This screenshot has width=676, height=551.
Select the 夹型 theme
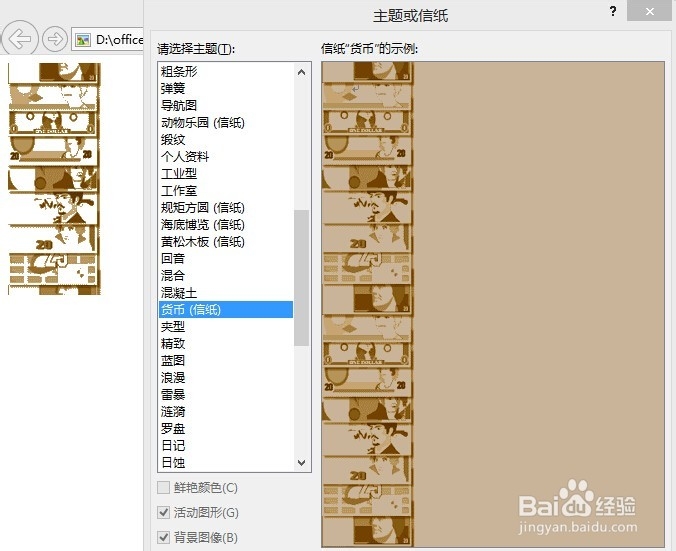pyautogui.click(x=226, y=326)
